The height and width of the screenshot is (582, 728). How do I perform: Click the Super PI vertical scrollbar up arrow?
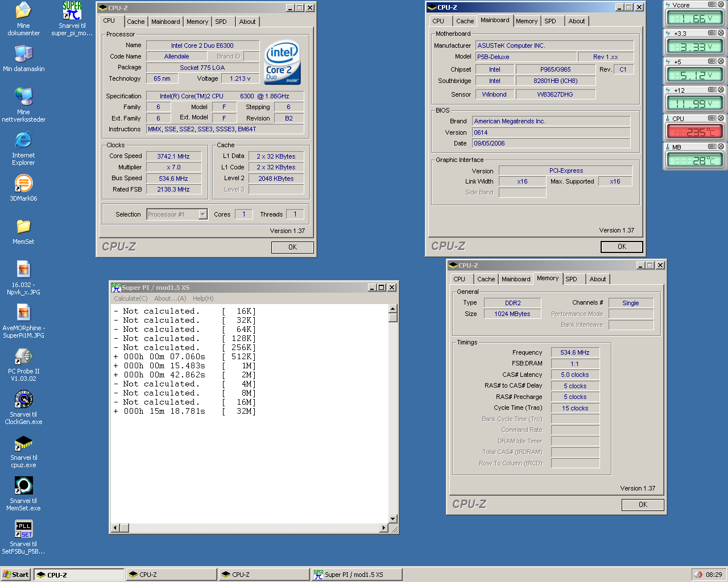pyautogui.click(x=392, y=309)
